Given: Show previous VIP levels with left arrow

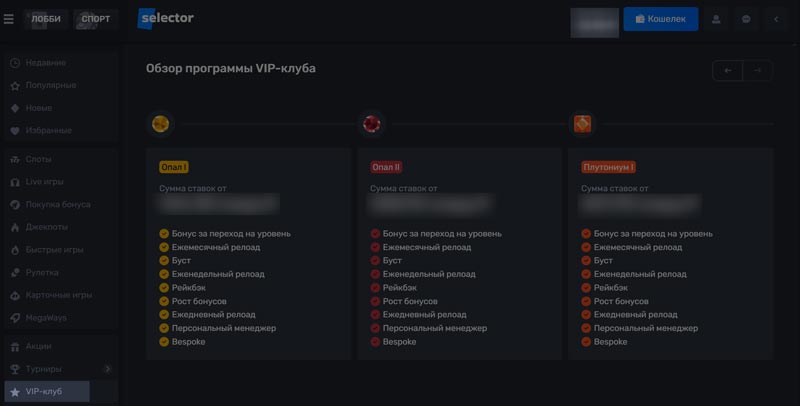Looking at the screenshot, I should pos(727,71).
